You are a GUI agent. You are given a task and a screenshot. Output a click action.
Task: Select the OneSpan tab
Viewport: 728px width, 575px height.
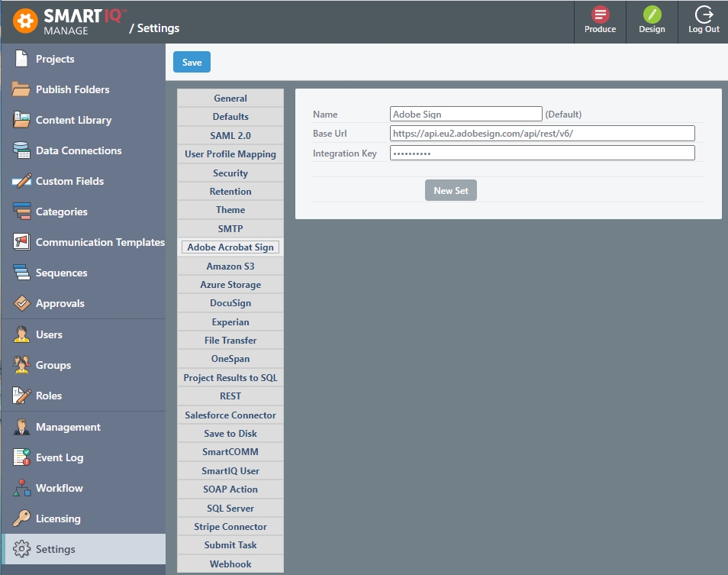coord(230,359)
